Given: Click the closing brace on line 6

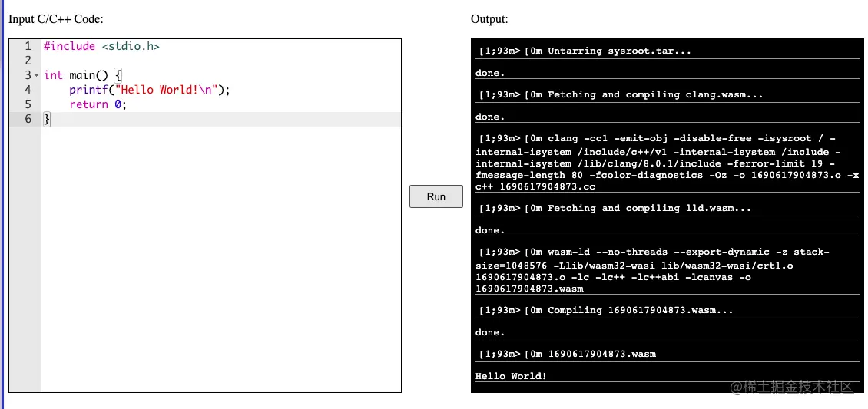Looking at the screenshot, I should pyautogui.click(x=47, y=119).
